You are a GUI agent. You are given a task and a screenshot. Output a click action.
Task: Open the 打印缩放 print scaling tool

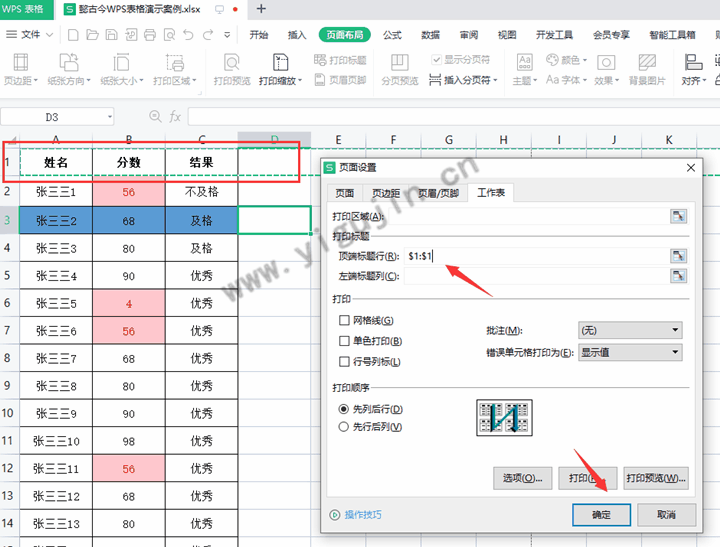(281, 69)
